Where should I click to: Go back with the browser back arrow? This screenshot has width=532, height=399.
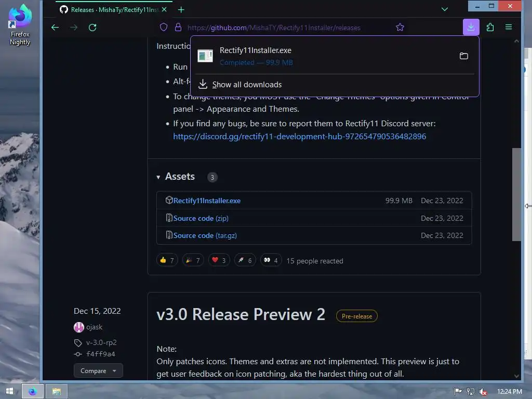click(55, 28)
